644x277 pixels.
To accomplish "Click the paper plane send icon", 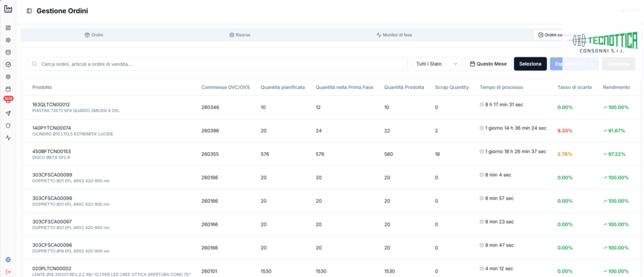I will tap(8, 113).
